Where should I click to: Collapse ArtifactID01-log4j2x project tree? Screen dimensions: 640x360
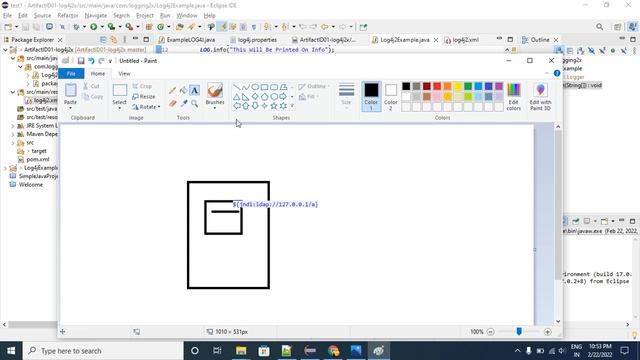coord(5,50)
